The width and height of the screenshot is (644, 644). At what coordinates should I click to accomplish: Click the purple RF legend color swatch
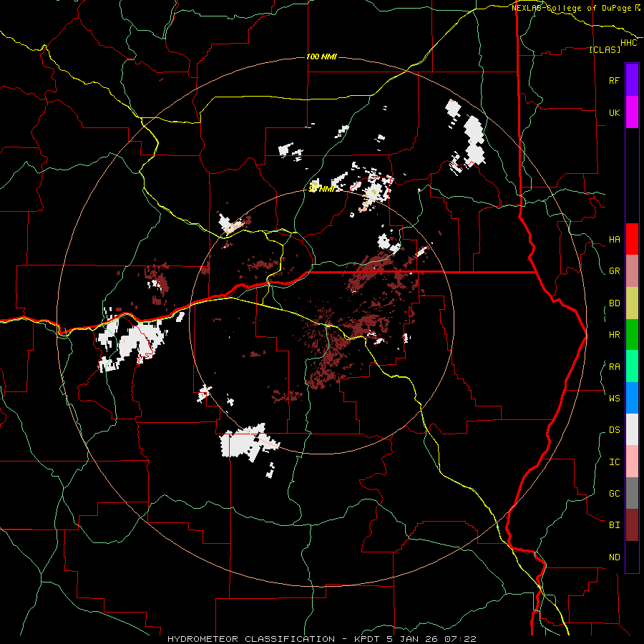coord(632,80)
